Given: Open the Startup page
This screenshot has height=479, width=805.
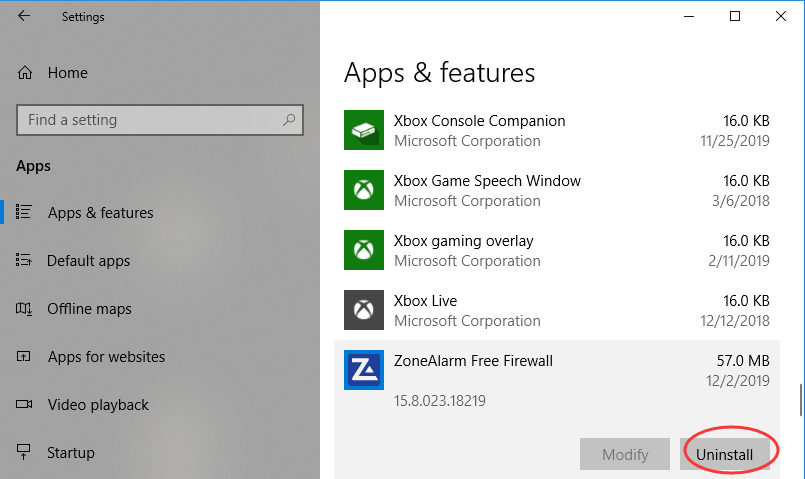Looking at the screenshot, I should point(71,453).
